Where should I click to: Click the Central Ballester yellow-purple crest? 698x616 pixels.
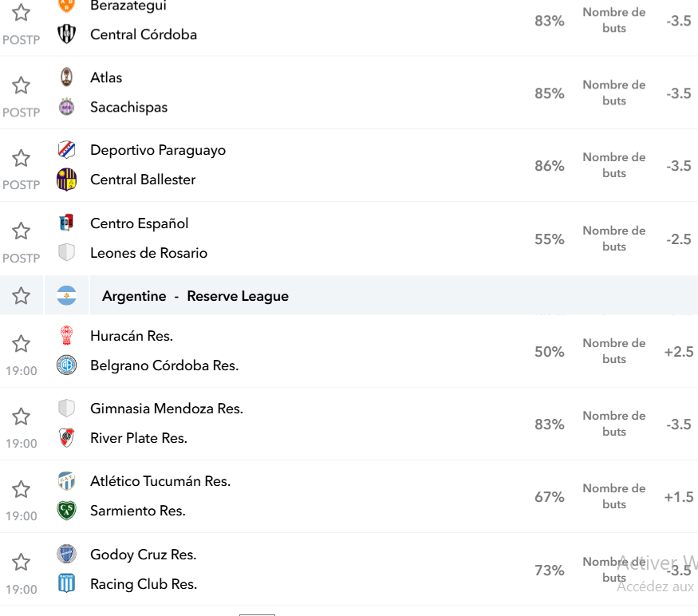(67, 180)
